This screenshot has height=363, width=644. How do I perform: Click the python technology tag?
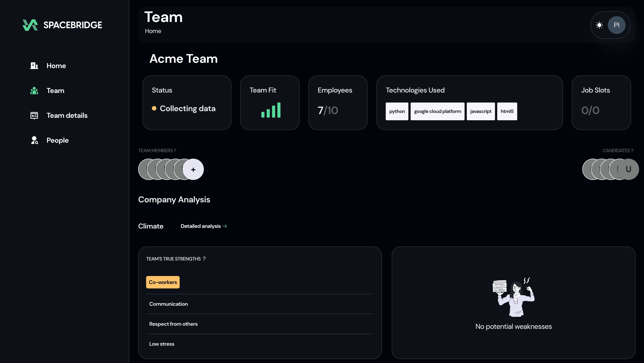(x=397, y=111)
